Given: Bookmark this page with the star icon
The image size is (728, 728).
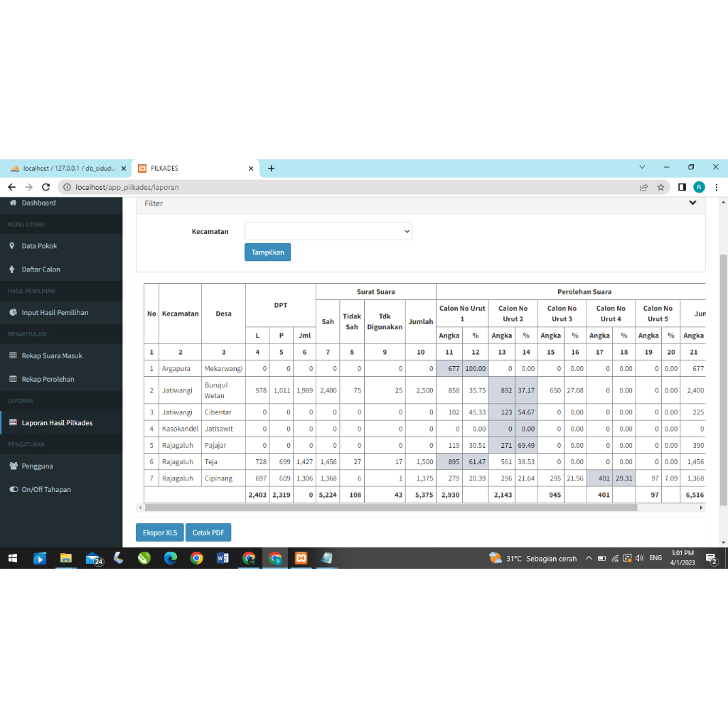Looking at the screenshot, I should pos(660,187).
